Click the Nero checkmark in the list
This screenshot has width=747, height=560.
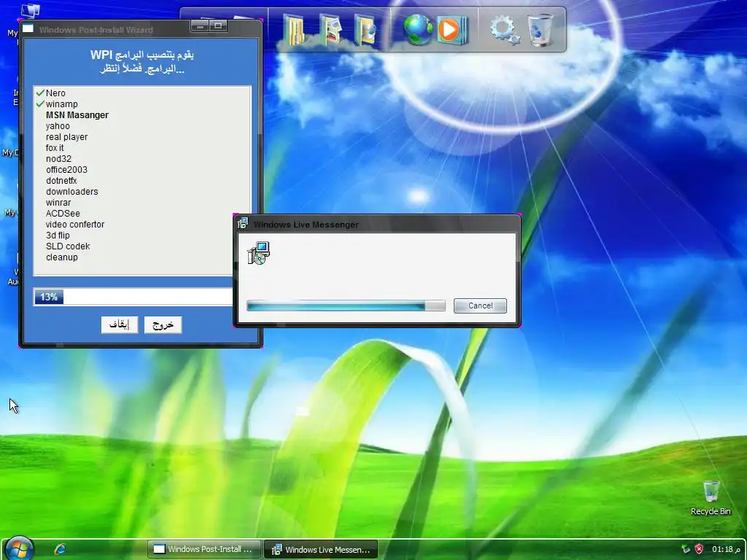[41, 93]
